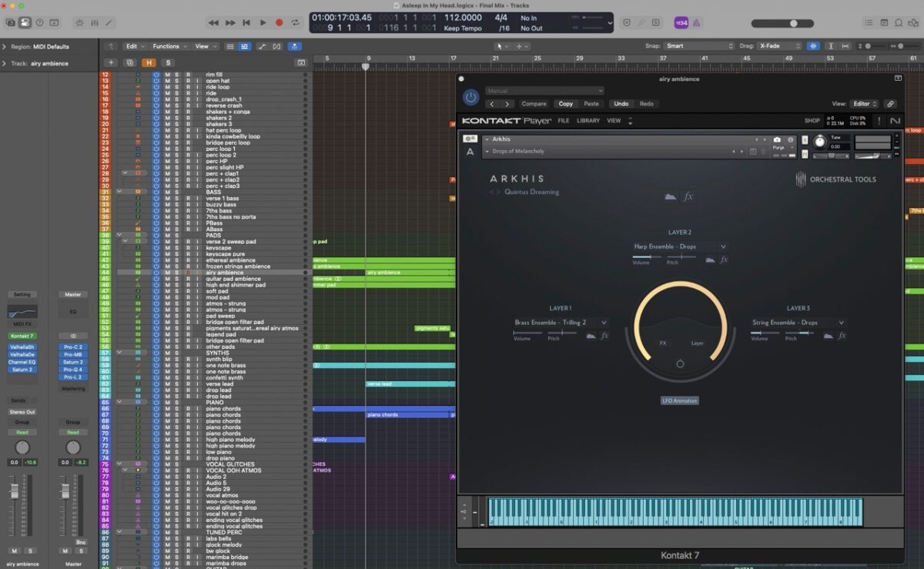924x569 pixels.
Task: Enable the count-in 1234 button
Action: (681, 23)
